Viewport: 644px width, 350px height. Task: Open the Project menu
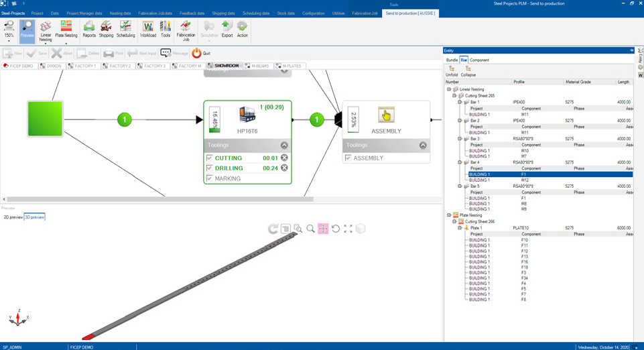37,13
